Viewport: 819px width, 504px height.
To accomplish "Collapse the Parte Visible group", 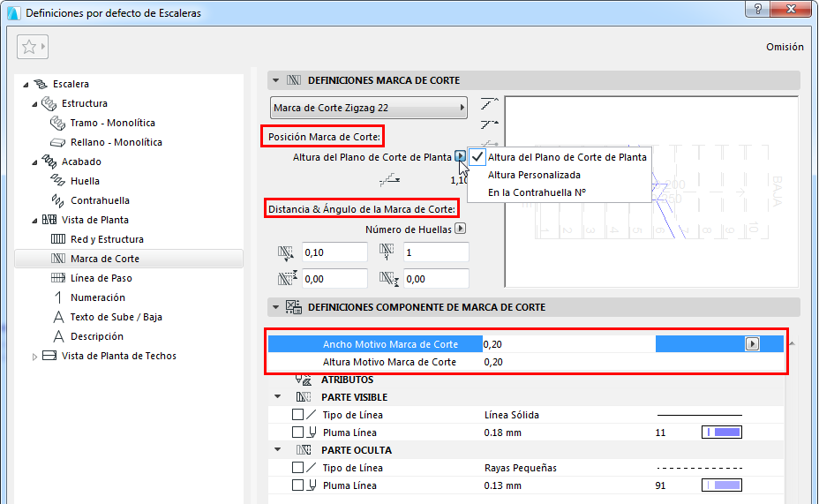I will (x=278, y=397).
